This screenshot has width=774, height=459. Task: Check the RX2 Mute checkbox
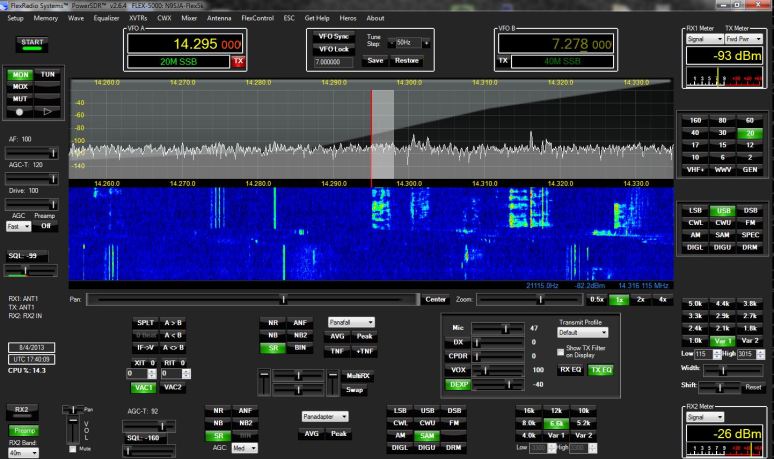[x=70, y=450]
